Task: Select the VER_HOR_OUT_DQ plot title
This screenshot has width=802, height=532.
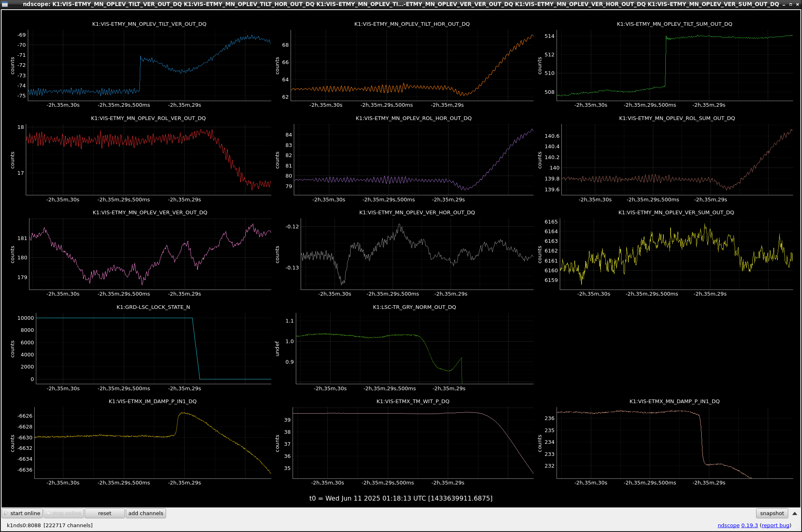Action: (417, 212)
